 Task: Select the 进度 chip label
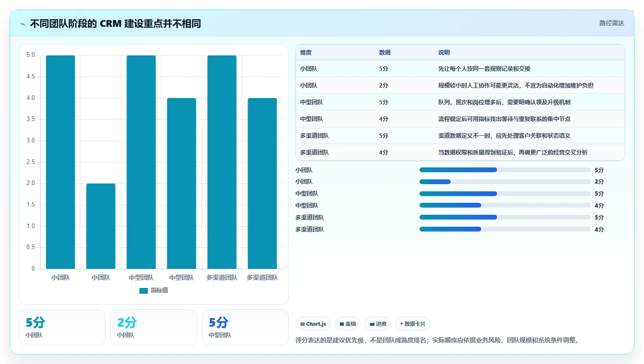tap(381, 324)
